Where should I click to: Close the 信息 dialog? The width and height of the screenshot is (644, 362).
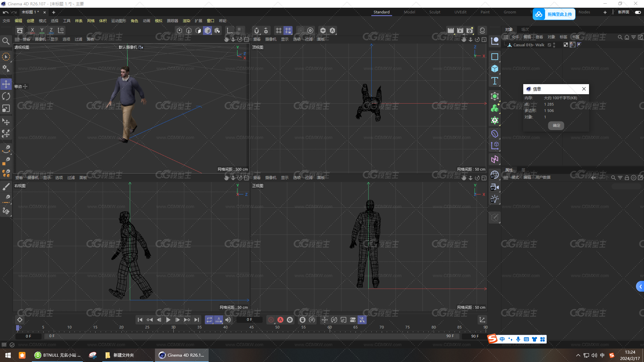click(x=584, y=89)
